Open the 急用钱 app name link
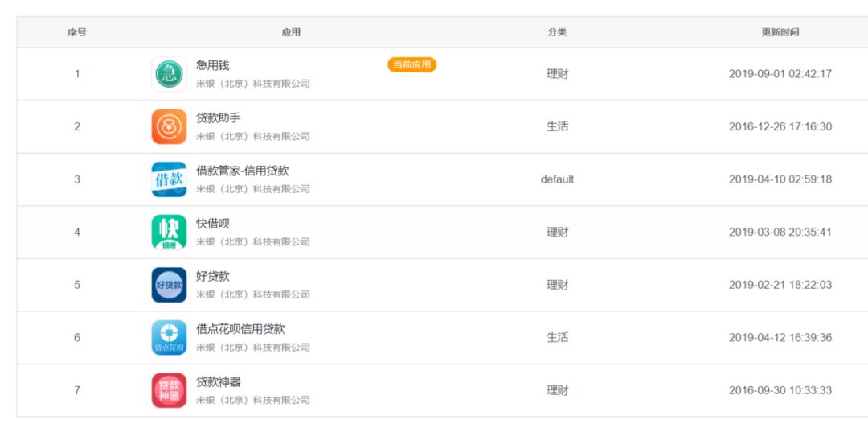 coord(213,65)
